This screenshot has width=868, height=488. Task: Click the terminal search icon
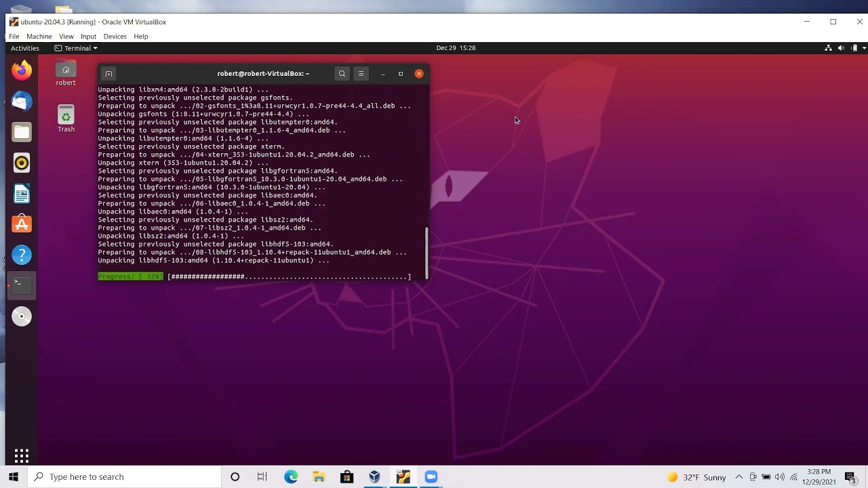342,73
